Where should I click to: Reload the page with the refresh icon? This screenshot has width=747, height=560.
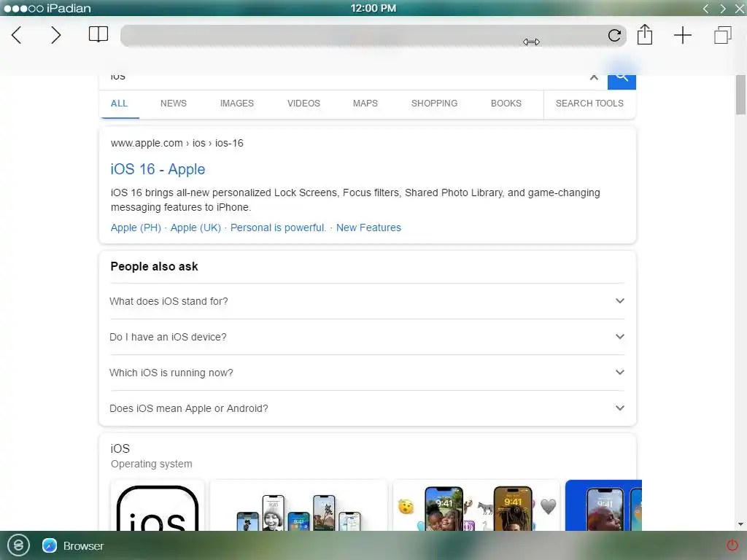click(614, 35)
